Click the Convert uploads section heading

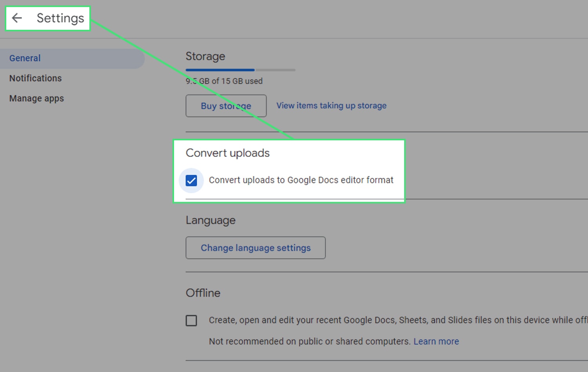tap(227, 153)
